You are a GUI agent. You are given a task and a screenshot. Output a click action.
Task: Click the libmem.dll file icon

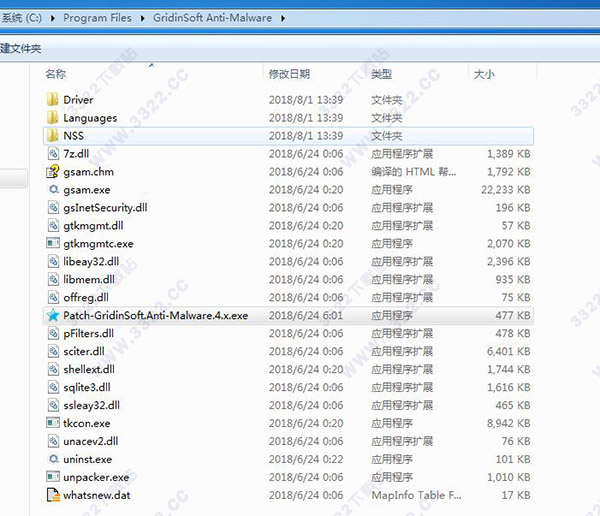tap(53, 280)
